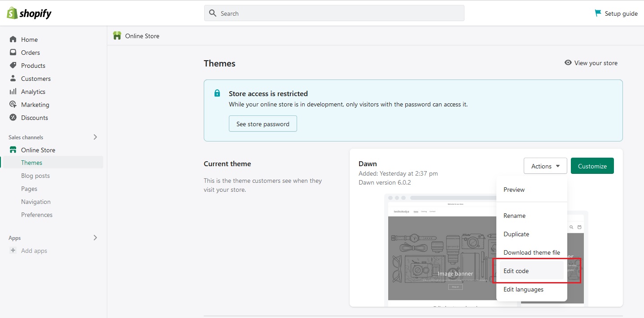Select Preview from Actions menu
Image resolution: width=644 pixels, height=318 pixels.
point(532,190)
